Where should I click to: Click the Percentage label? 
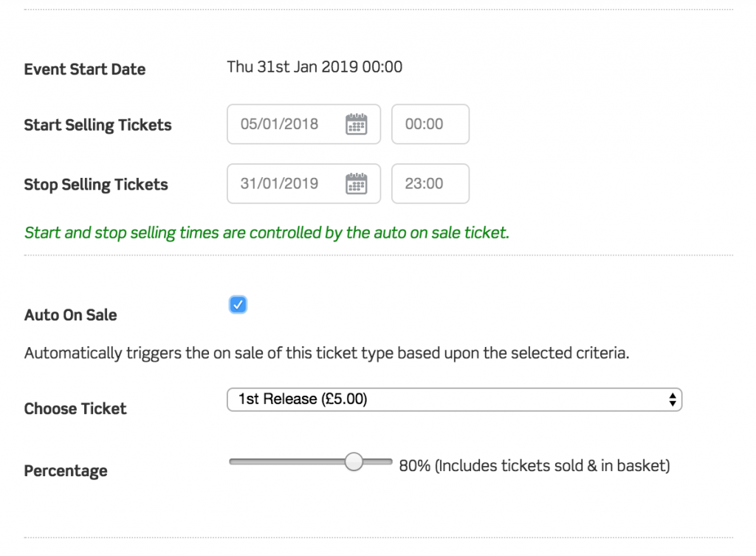click(66, 470)
